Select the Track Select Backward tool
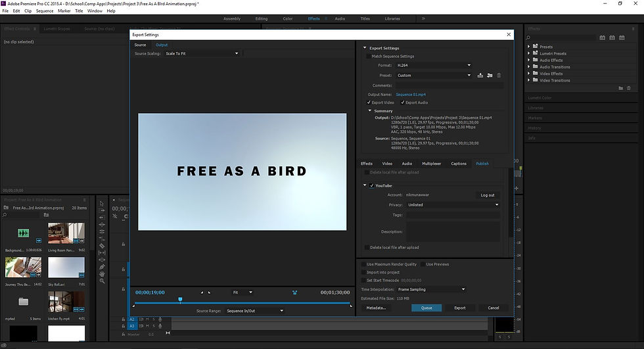 (x=102, y=217)
